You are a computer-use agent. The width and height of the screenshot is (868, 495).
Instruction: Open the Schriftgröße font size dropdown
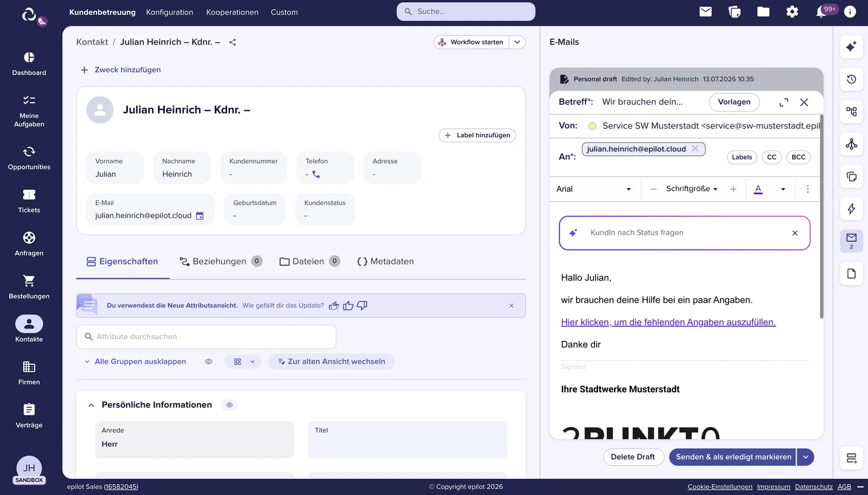click(x=692, y=189)
